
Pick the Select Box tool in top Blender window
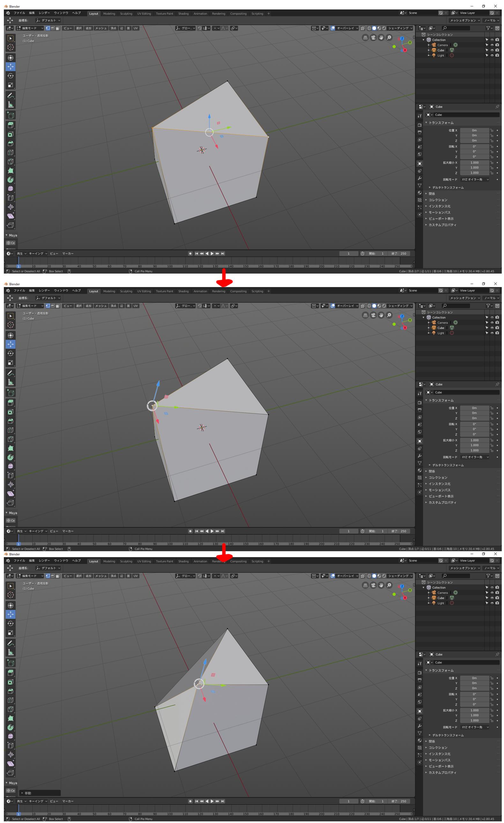(x=10, y=38)
